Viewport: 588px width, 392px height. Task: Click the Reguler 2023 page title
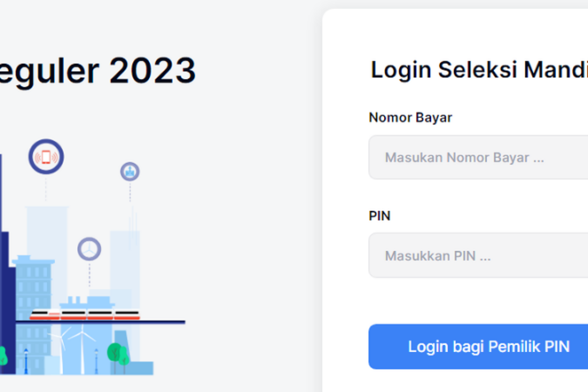coord(98,71)
